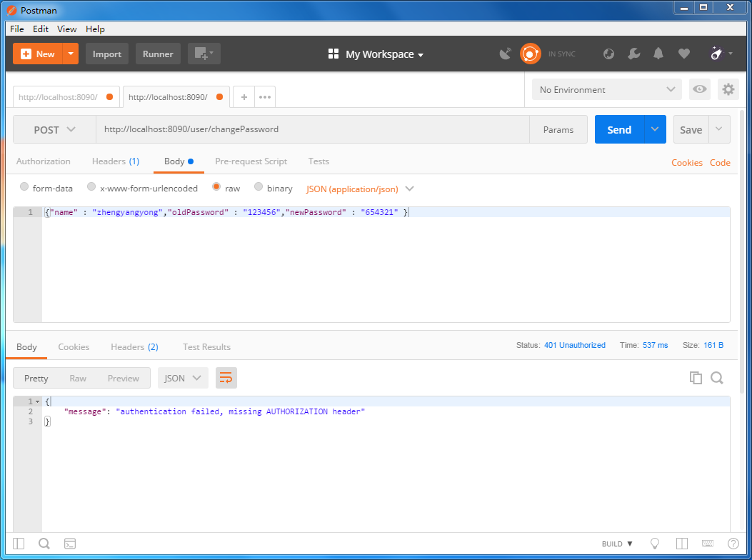
Task: Switch to the Headers (1) request tab
Action: tap(115, 161)
